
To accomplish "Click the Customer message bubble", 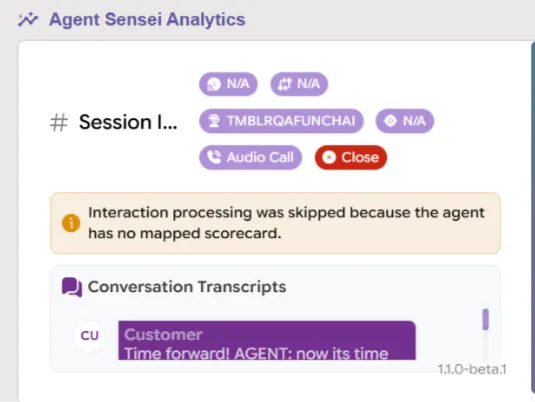I will 267,340.
